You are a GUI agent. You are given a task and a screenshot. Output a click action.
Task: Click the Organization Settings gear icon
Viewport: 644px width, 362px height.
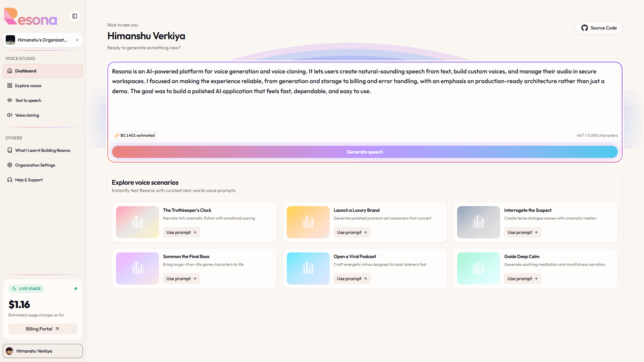click(10, 165)
